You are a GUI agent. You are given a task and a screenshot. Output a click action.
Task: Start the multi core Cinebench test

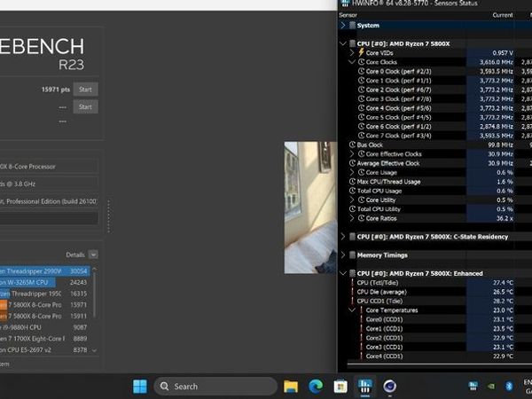[x=85, y=90]
